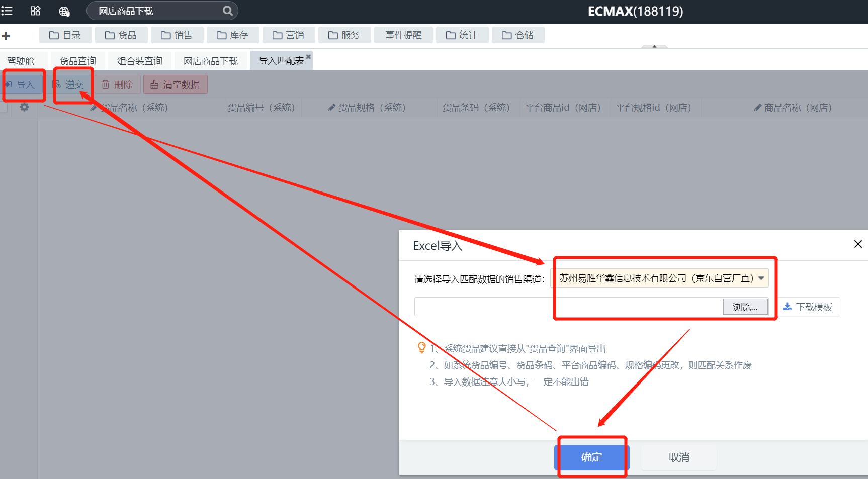
Task: Open the 统计 menu
Action: coord(462,35)
